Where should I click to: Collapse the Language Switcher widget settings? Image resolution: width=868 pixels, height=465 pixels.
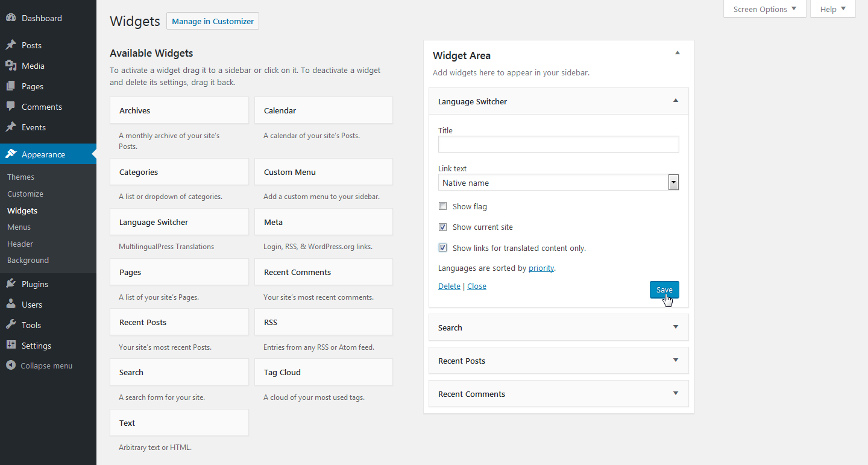coord(675,101)
